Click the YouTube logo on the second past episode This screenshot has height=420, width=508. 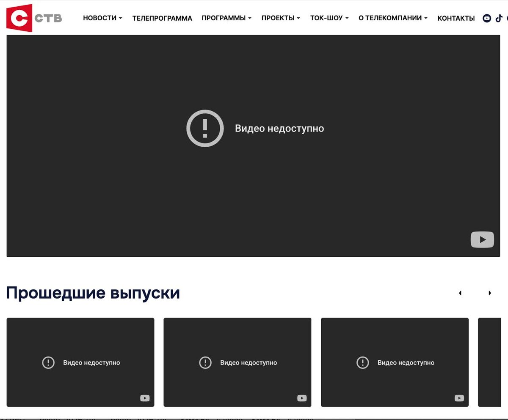[302, 398]
